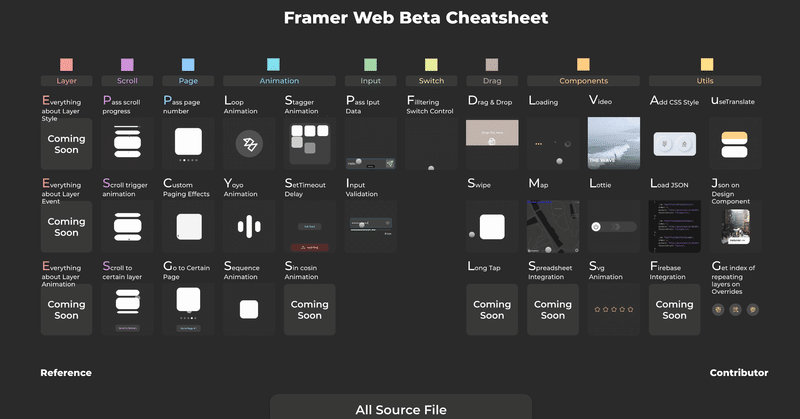Click Coming Soon under Sin cosin Animation
Image resolution: width=800 pixels, height=419 pixels.
pos(310,310)
